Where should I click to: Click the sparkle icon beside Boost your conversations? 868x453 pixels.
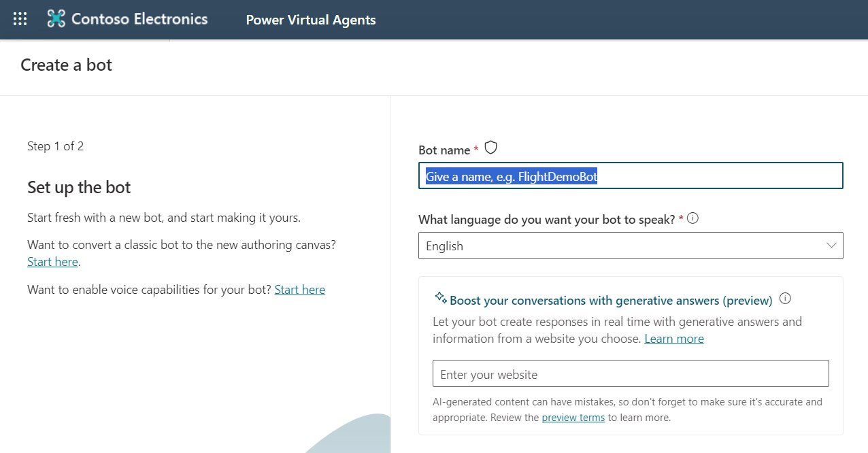(440, 298)
